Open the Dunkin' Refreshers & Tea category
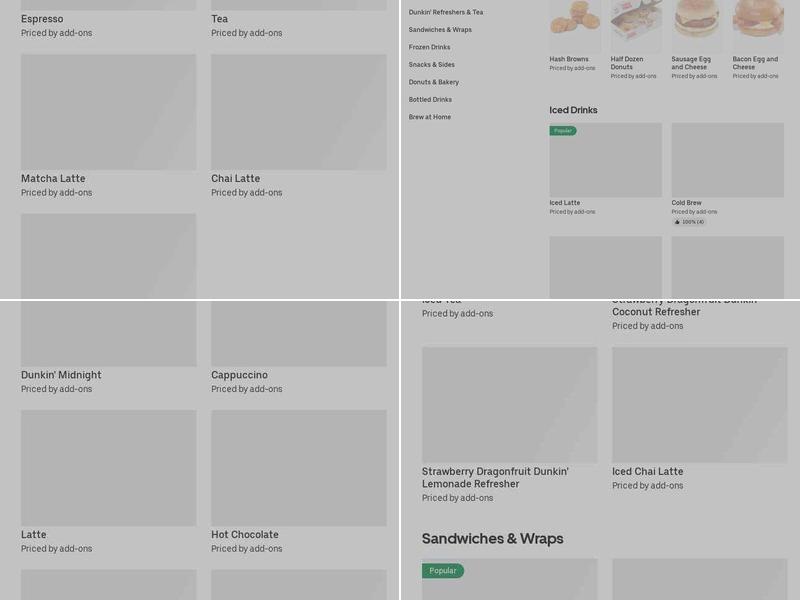The height and width of the screenshot is (600, 800). click(x=445, y=12)
